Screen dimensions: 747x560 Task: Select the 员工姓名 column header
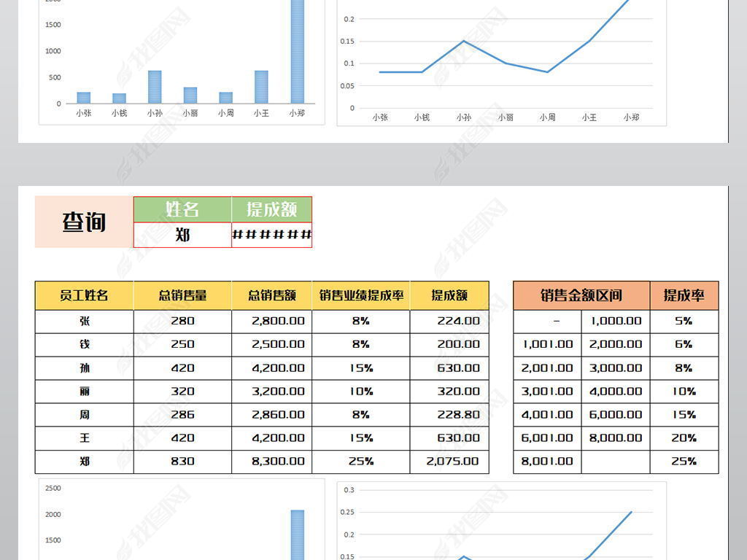(84, 295)
